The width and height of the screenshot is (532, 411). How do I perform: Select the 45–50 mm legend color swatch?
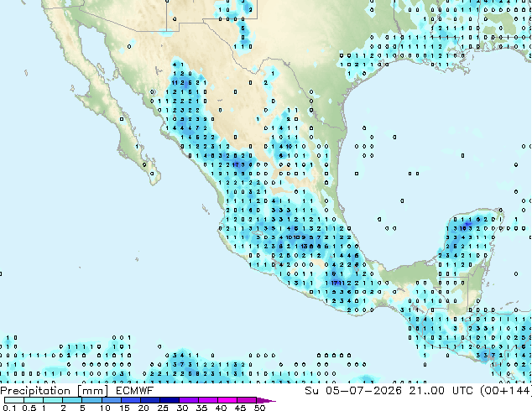[x=247, y=400]
